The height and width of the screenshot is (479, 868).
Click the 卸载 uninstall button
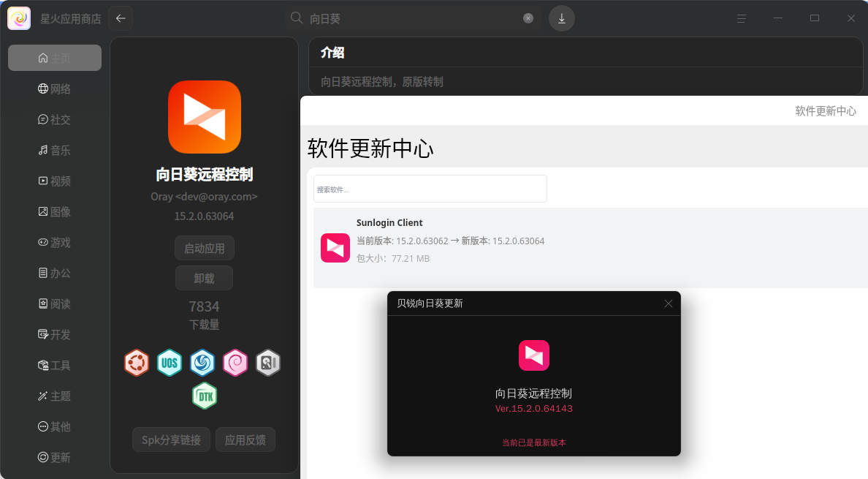205,278
